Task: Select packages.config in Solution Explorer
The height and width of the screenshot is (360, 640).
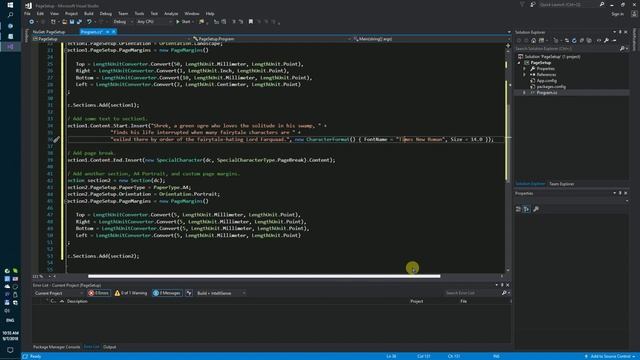Action: coord(551,87)
